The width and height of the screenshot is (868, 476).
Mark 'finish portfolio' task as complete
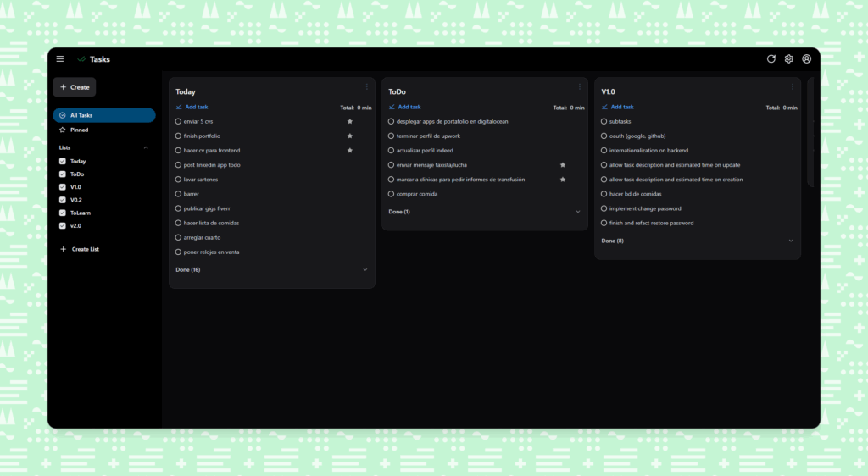(179, 136)
